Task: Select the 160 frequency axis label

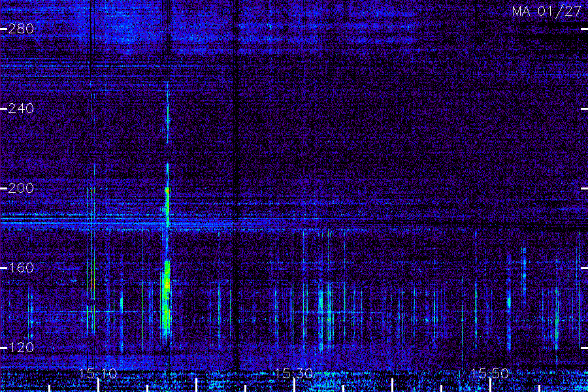Action: [21, 268]
